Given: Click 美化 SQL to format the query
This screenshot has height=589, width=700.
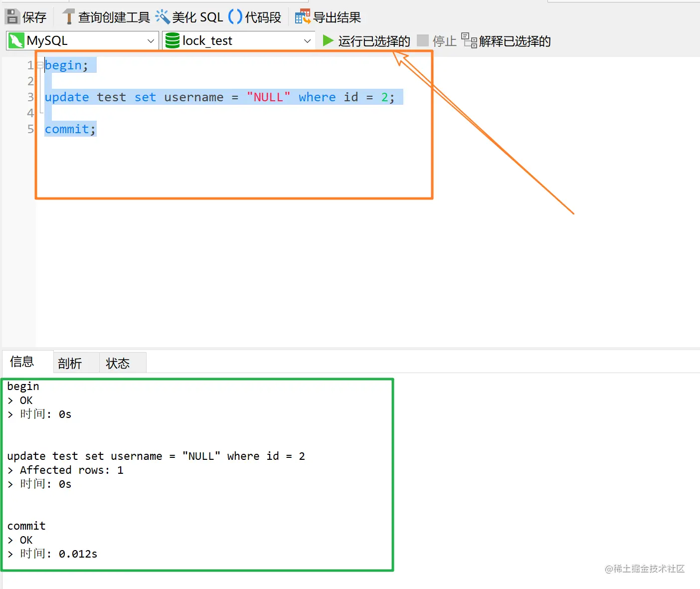Looking at the screenshot, I should [197, 17].
